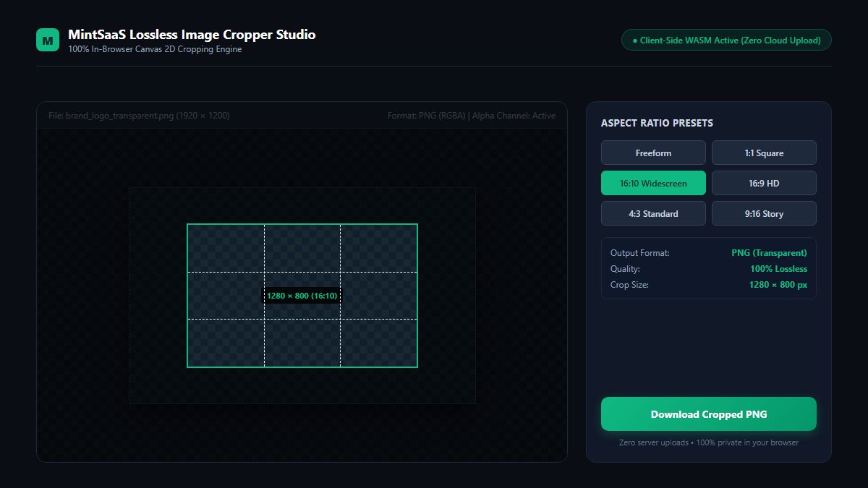The width and height of the screenshot is (868, 488).
Task: Select the Freeform aspect ratio preset
Action: coord(653,153)
